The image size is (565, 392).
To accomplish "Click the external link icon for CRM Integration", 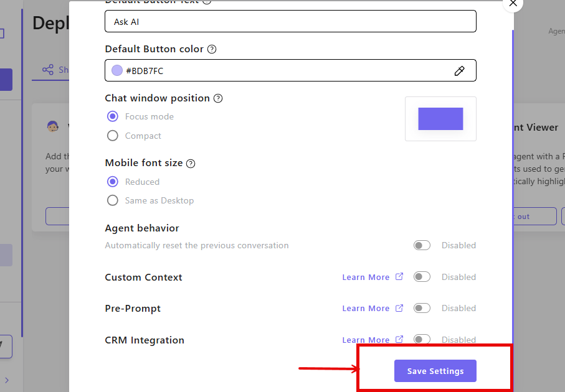I will point(401,339).
